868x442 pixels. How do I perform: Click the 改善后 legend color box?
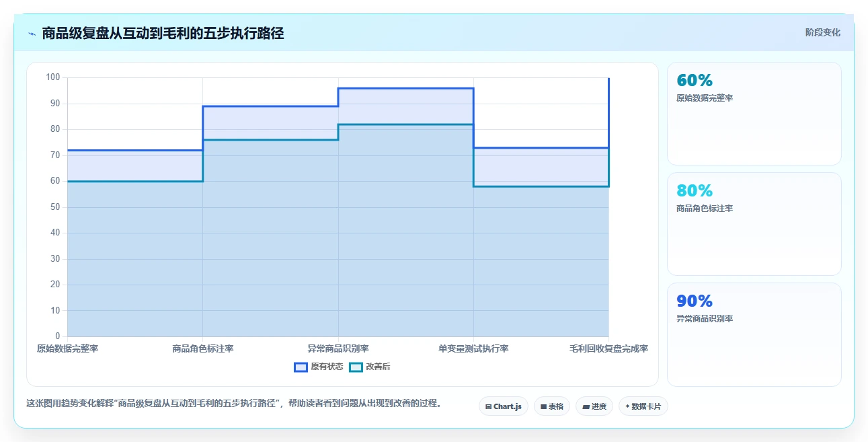coord(356,367)
